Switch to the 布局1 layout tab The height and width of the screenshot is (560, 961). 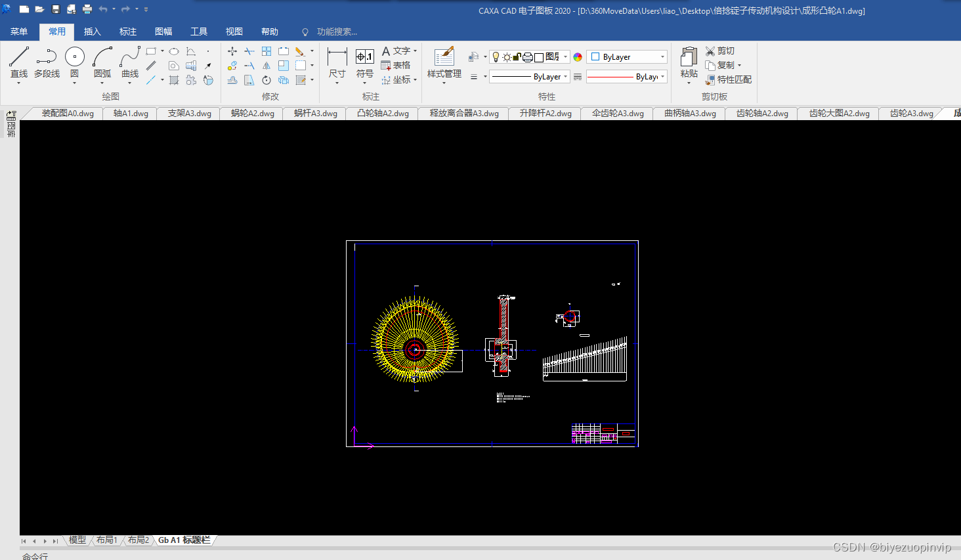106,540
